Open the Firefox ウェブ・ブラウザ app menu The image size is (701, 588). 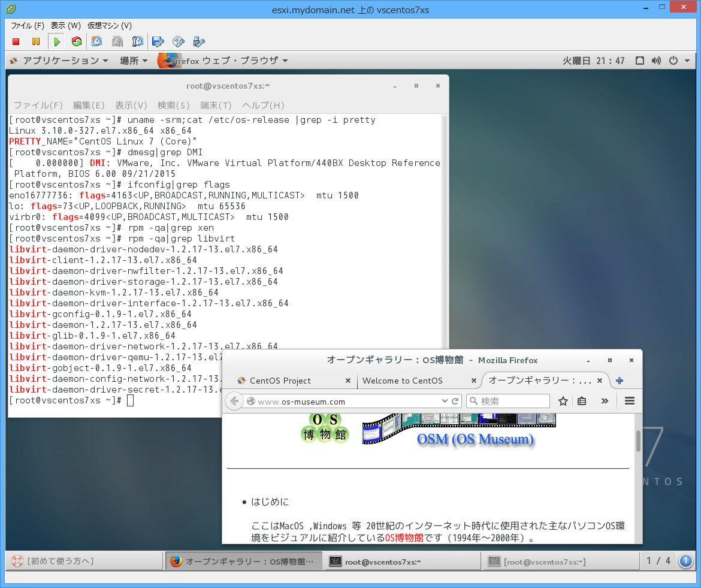click(x=223, y=61)
